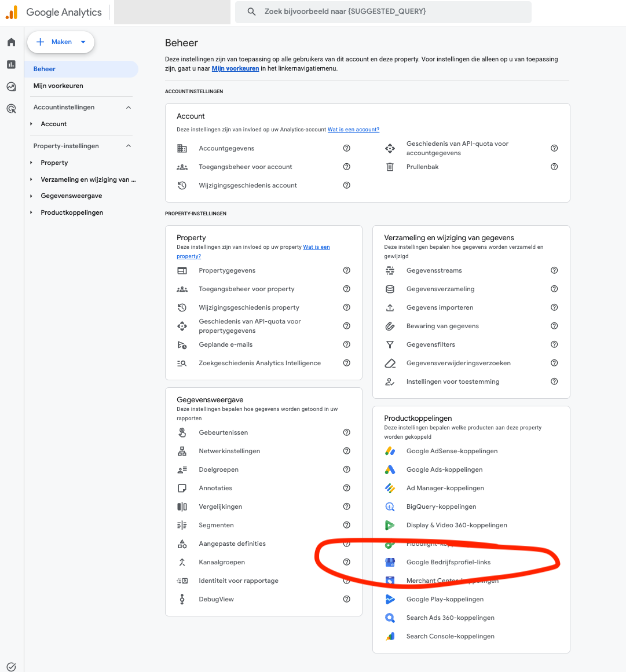Screen dimensions: 626x672
Task: Collapse the Property-instellingen section
Action: [128, 146]
